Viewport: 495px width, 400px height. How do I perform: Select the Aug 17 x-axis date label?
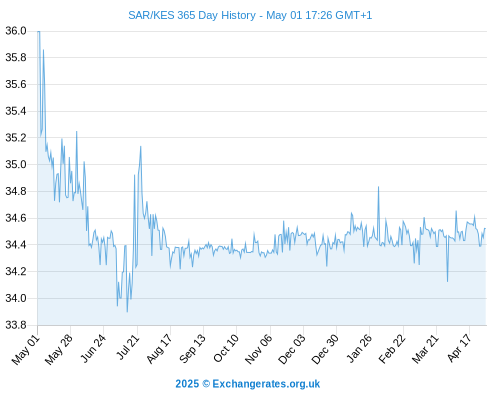pyautogui.click(x=159, y=349)
